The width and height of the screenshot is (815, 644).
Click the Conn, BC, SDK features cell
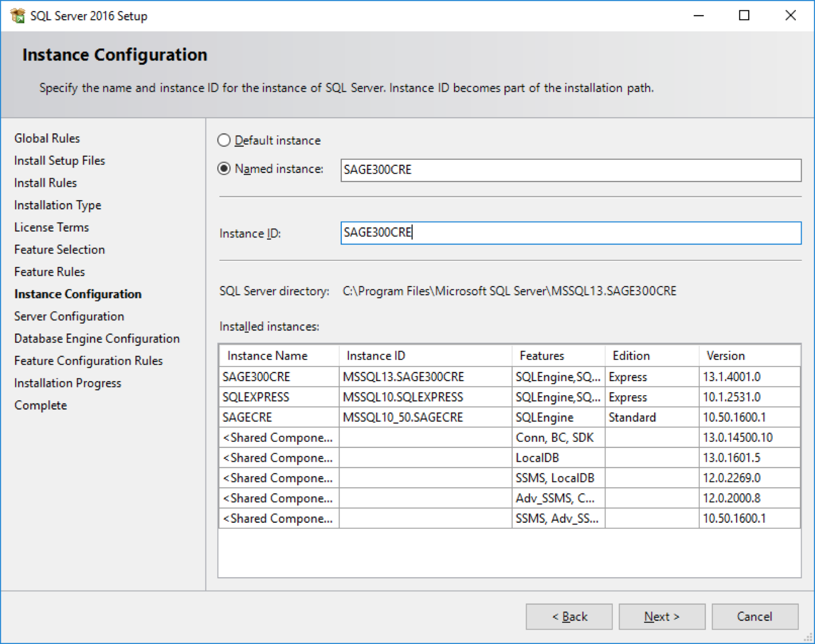click(x=558, y=438)
